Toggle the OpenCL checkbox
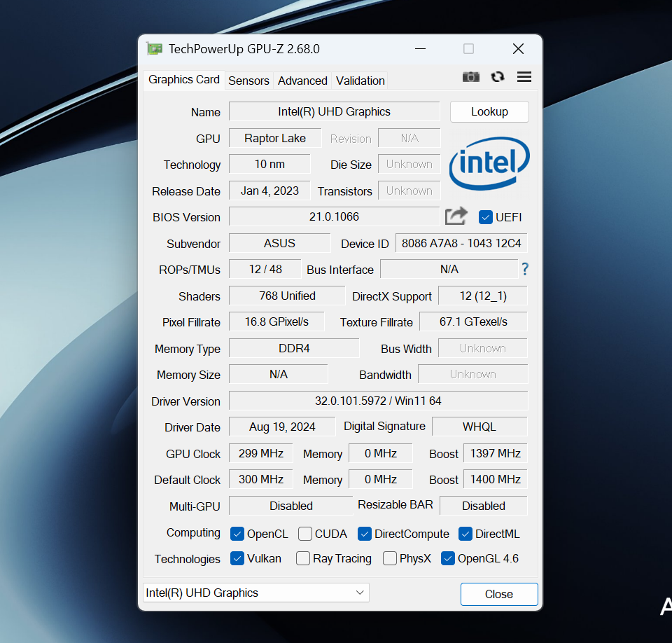The width and height of the screenshot is (672, 643). tap(237, 534)
